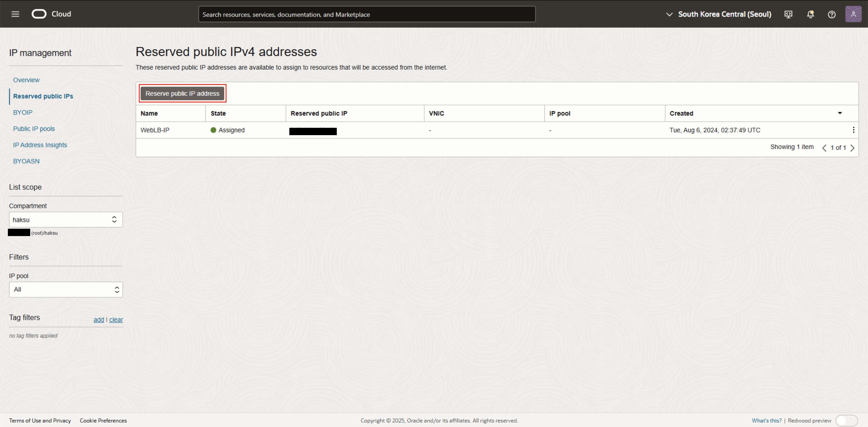Open Cloud Shell developer tools icon

pos(788,14)
